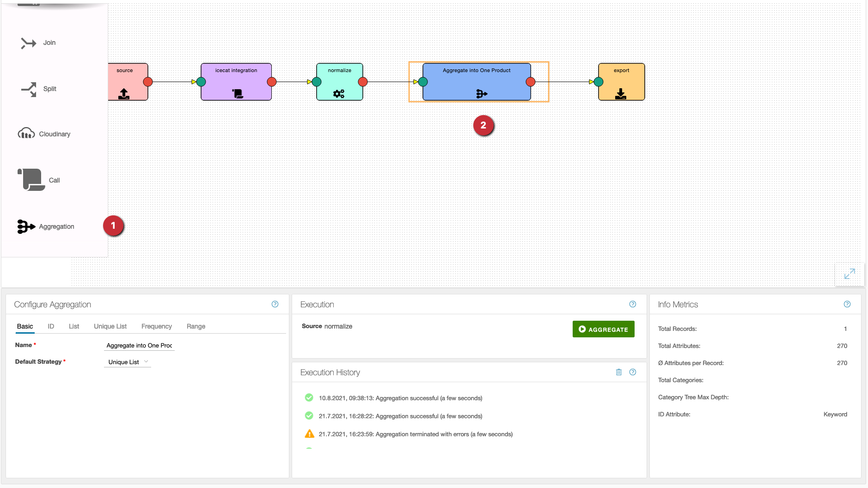Open the Range tab
The image size is (868, 488).
click(196, 326)
